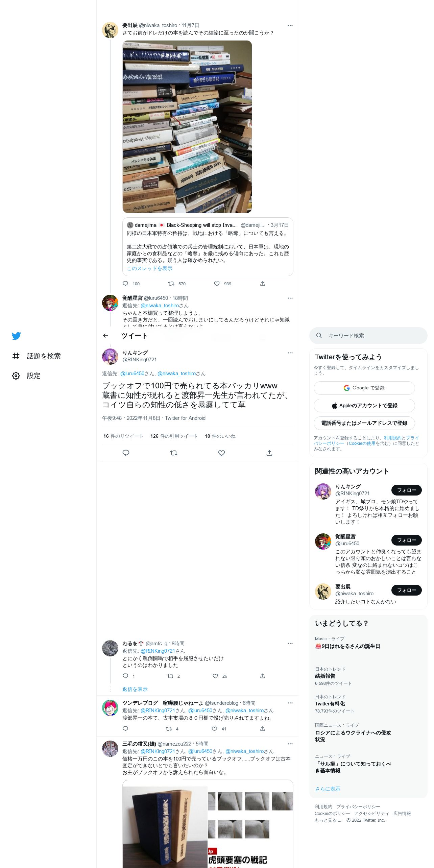
Task: Reply to りんキング's main tweet
Action: (126, 453)
